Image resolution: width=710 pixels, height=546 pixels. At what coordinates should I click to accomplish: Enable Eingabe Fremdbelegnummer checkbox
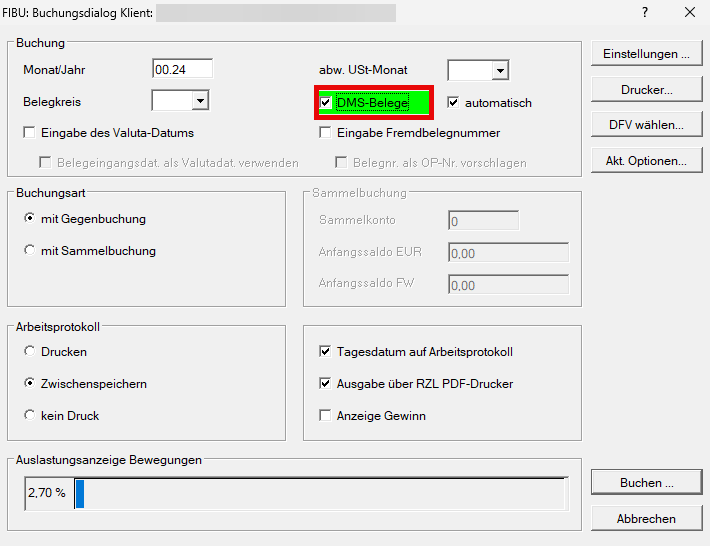325,132
